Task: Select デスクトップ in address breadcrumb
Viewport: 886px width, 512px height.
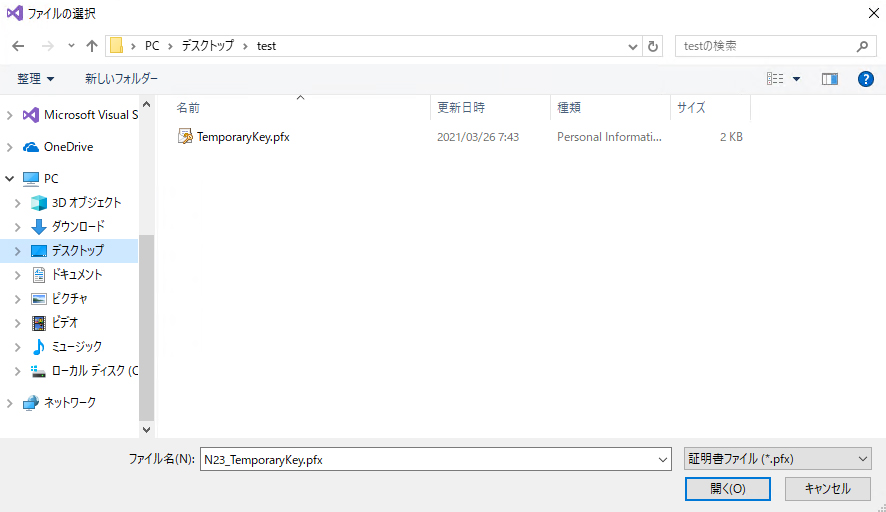Action: [207, 46]
